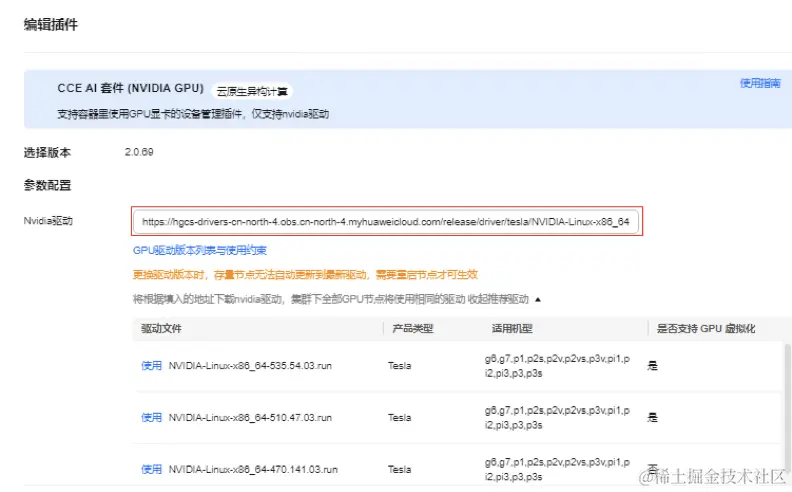Click the Nvidia driver URL input field
This screenshot has height=492, width=792.
click(x=386, y=221)
